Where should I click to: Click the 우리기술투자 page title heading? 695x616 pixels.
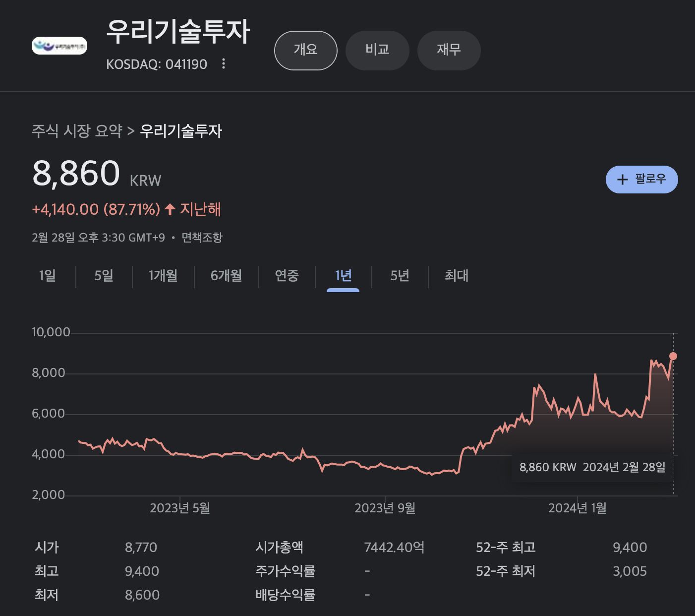tap(178, 32)
